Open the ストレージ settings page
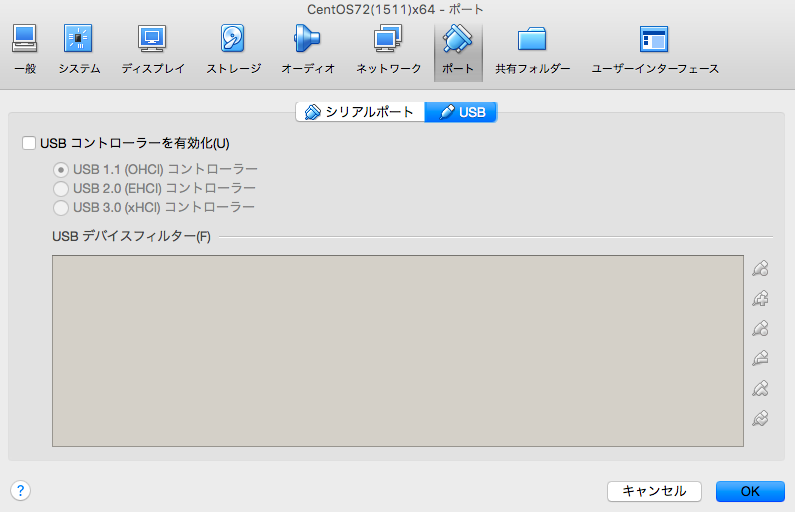The height and width of the screenshot is (512, 795). click(x=233, y=50)
